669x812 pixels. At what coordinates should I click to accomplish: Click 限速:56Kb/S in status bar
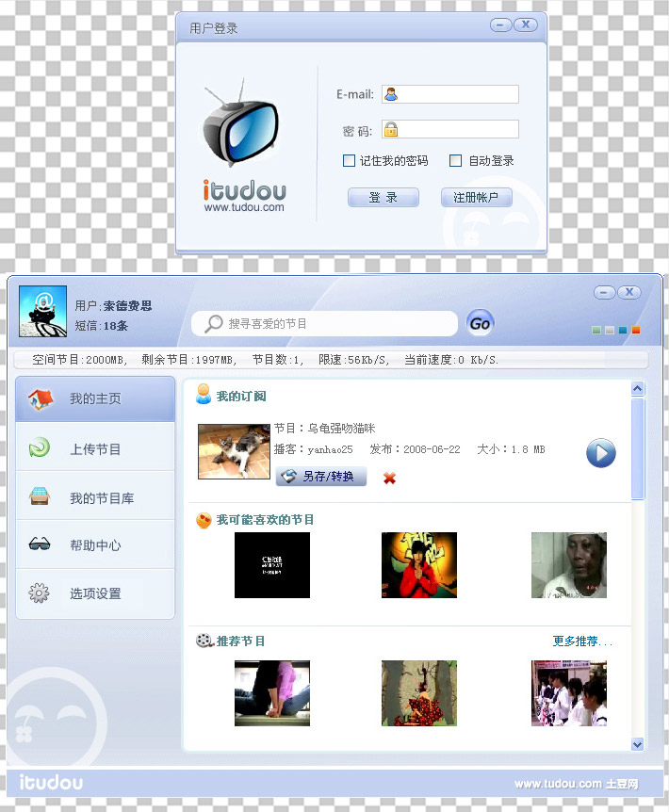(353, 360)
